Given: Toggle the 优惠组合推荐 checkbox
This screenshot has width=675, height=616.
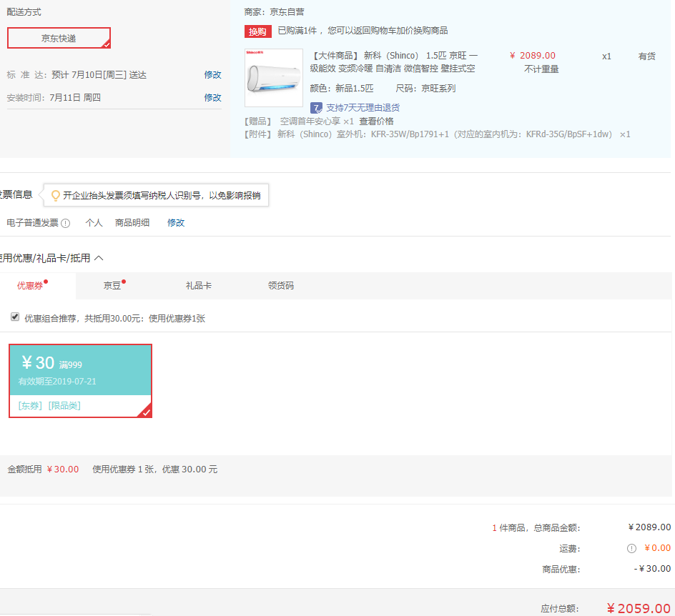Looking at the screenshot, I should [15, 317].
